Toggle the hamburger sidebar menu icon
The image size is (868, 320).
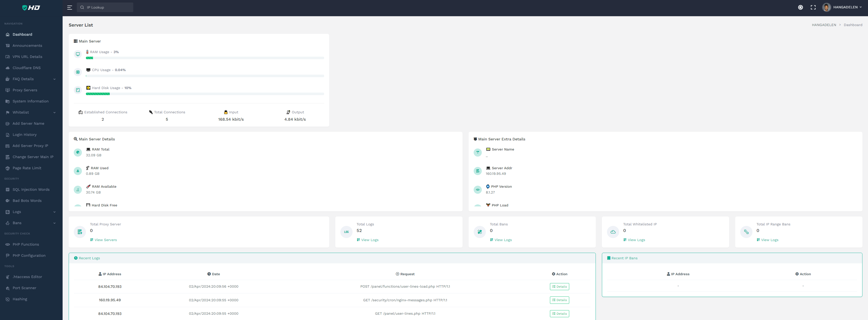[x=69, y=7]
